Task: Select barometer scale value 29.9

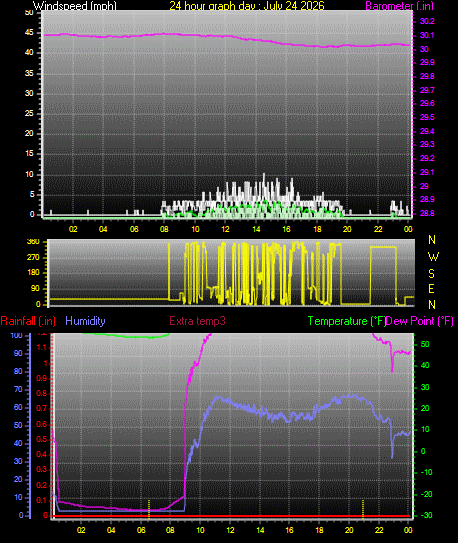Action: [427, 62]
